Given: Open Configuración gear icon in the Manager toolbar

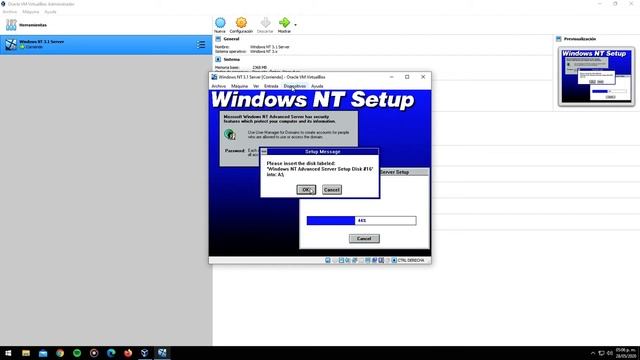Looking at the screenshot, I should coord(241,23).
